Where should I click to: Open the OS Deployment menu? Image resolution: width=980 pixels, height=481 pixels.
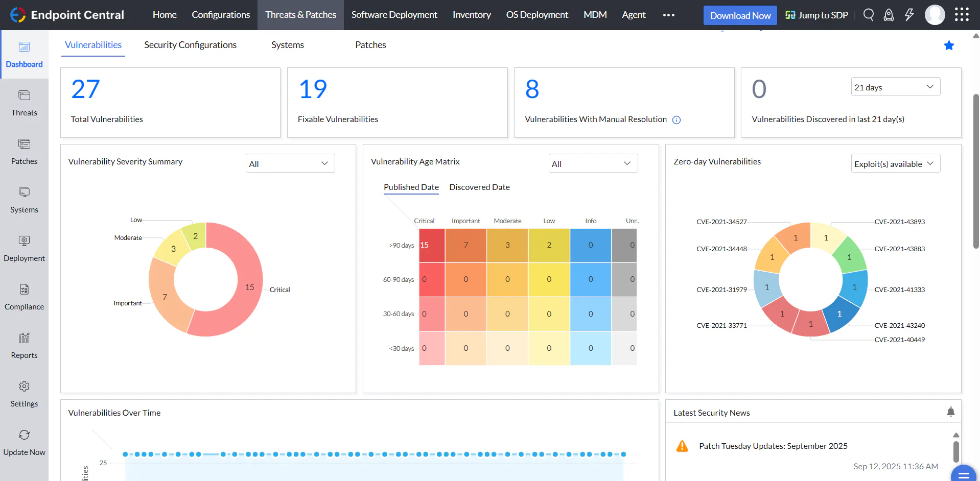(537, 15)
